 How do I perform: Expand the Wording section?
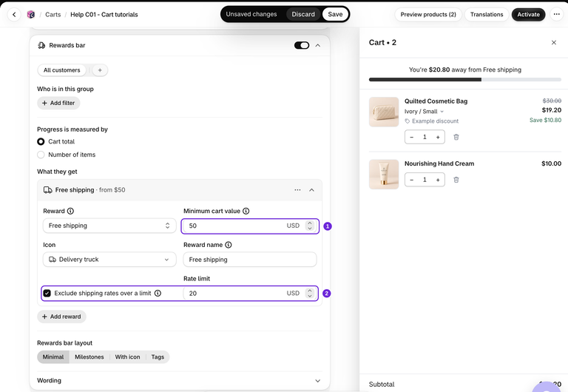point(179,380)
